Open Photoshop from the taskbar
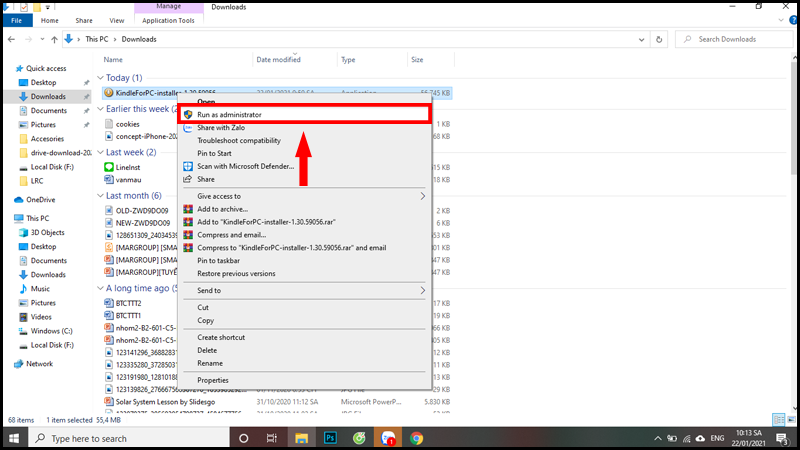This screenshot has width=800, height=450. [x=329, y=438]
